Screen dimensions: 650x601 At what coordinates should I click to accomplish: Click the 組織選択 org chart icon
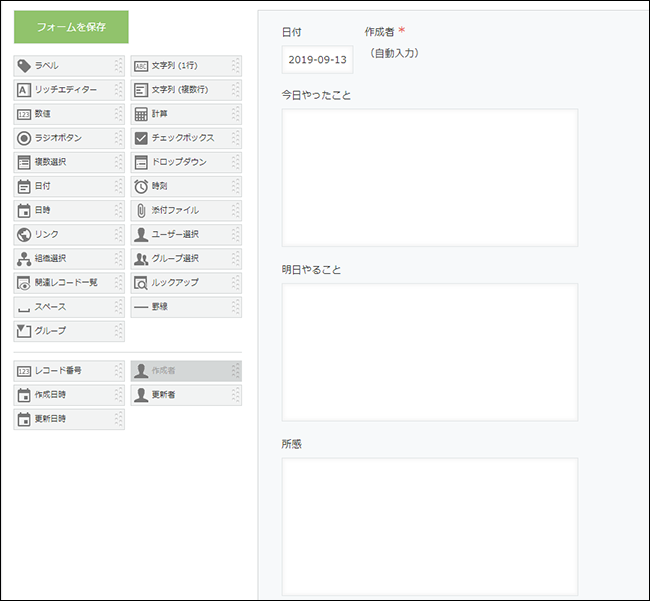click(x=24, y=258)
